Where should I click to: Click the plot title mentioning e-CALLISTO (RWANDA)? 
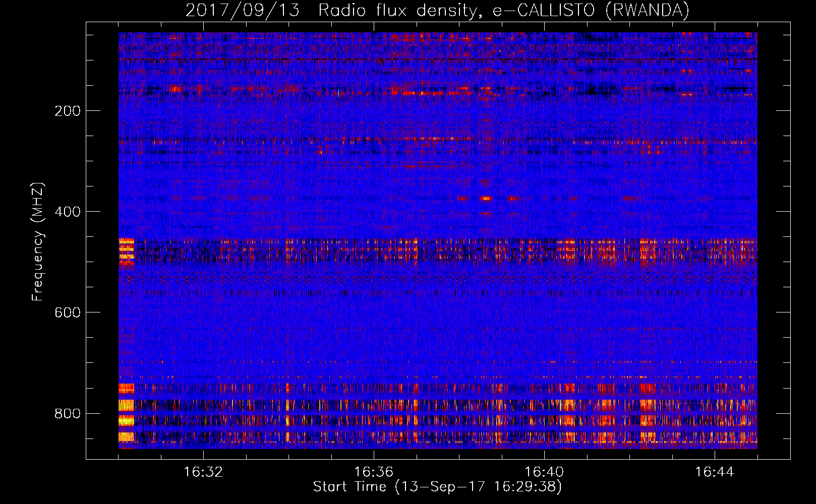[x=437, y=10]
